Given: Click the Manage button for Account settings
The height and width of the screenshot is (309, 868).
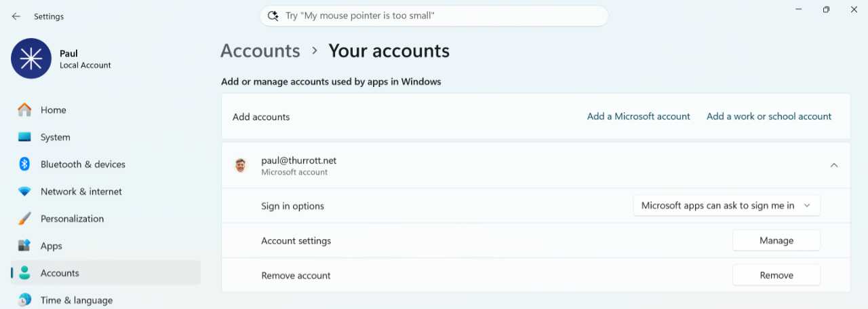Looking at the screenshot, I should tap(776, 240).
